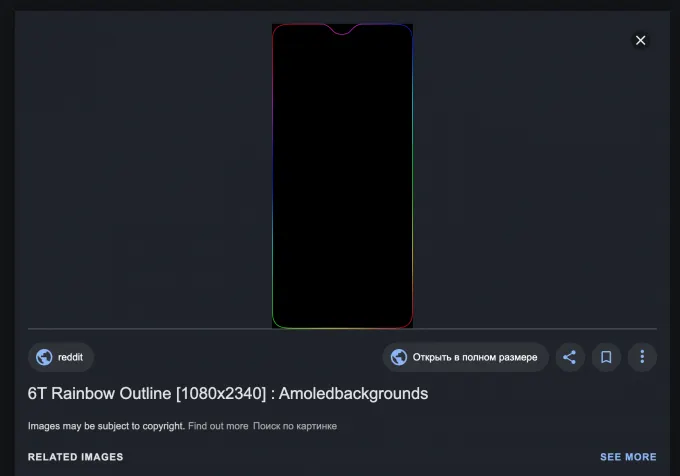Image resolution: width=680 pixels, height=476 pixels.
Task: Click the phone notch at image top
Action: coord(342,30)
